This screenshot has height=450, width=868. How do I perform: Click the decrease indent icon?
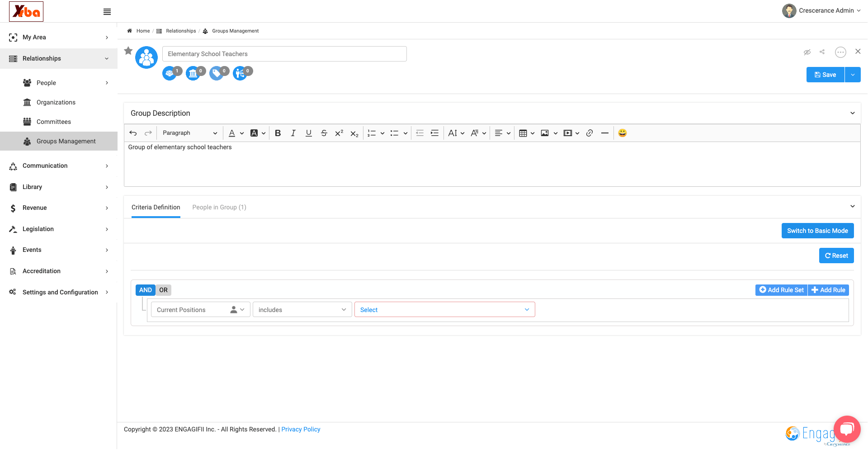420,133
